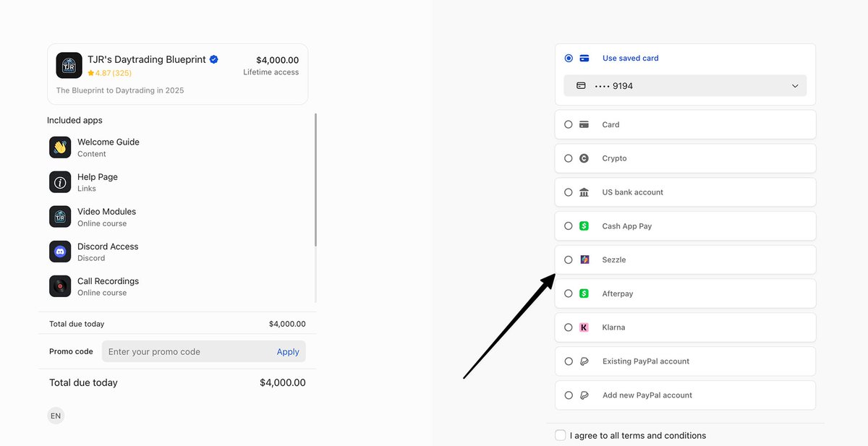Click the blue card icon beside Use saved card
The width and height of the screenshot is (868, 446).
pos(584,59)
